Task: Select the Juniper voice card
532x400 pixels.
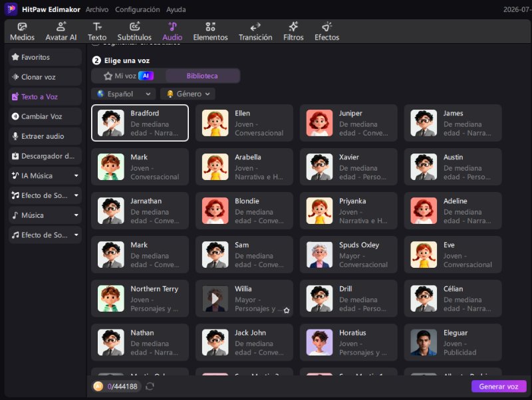Action: [x=348, y=123]
